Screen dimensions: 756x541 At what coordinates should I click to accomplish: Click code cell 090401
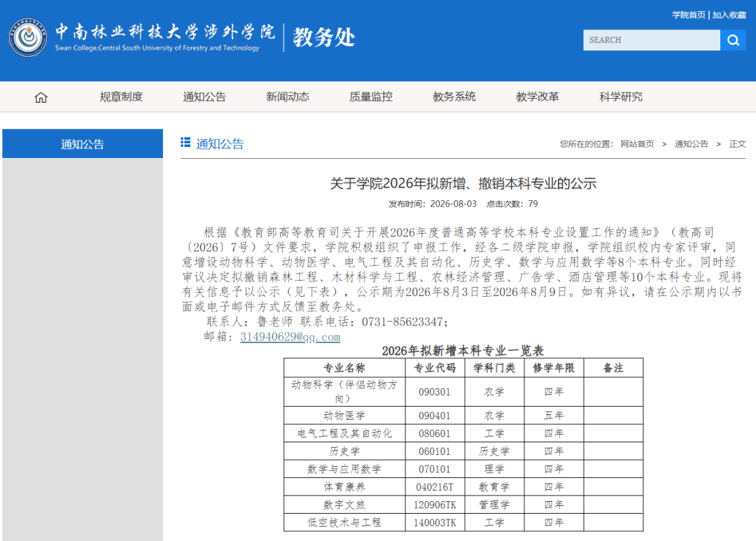tap(435, 415)
